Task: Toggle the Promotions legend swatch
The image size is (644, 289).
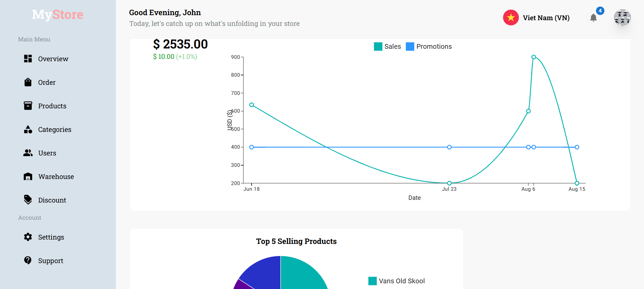Action: tap(410, 46)
